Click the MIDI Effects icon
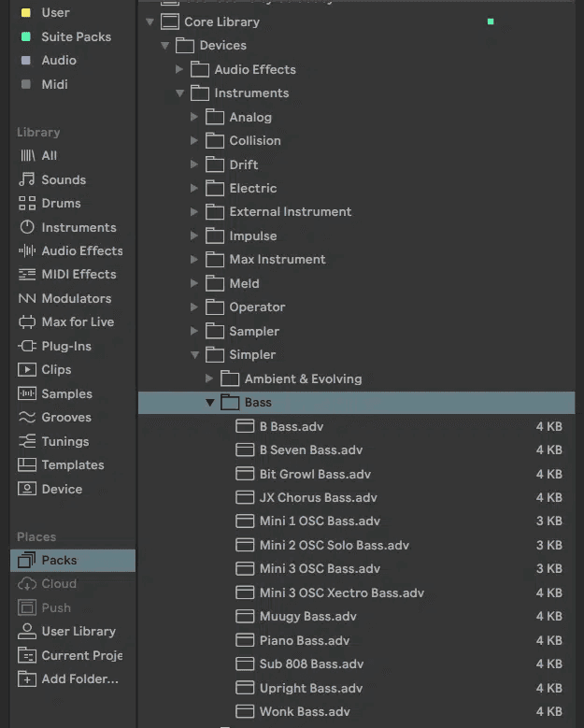This screenshot has width=584, height=728. coord(27,275)
